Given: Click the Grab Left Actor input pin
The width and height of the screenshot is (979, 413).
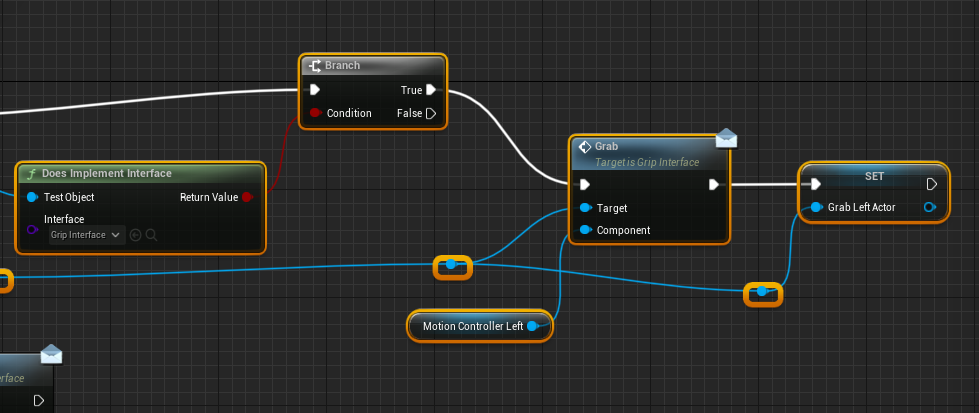Looking at the screenshot, I should (816, 207).
